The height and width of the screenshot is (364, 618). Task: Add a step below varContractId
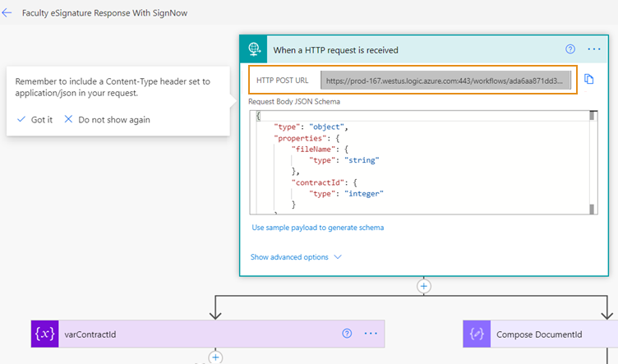point(215,357)
